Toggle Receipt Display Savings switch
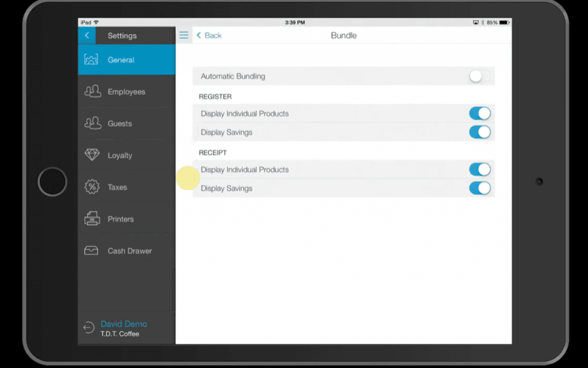Screen dimensions: 588x368 pos(479,188)
